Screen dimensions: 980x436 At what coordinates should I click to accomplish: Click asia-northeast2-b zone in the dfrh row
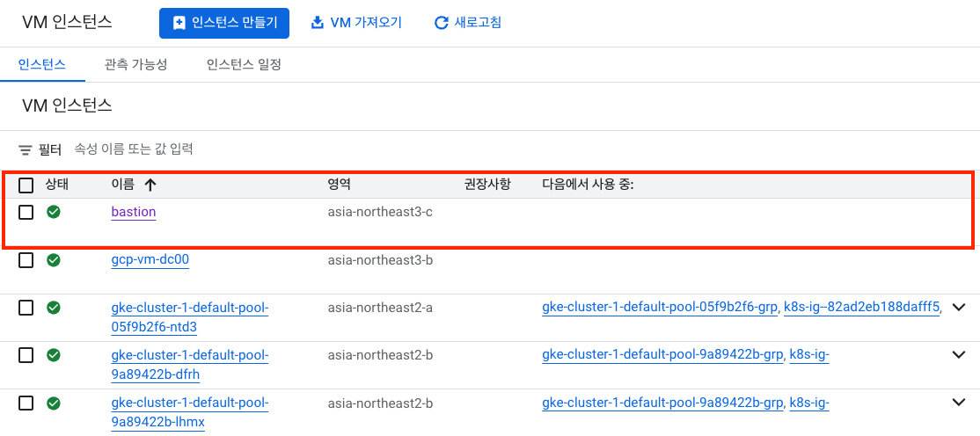[380, 355]
